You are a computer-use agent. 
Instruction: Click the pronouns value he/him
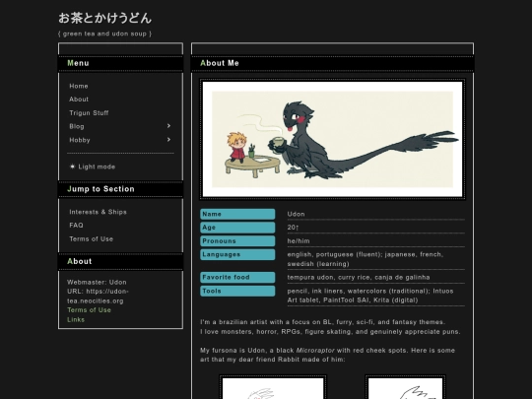tap(299, 241)
